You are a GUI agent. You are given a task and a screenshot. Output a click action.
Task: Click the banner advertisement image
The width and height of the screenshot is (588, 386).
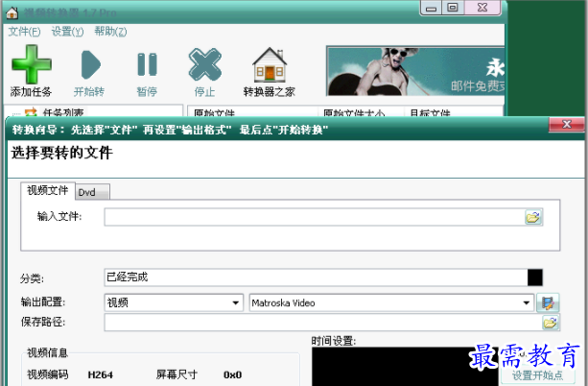(415, 71)
